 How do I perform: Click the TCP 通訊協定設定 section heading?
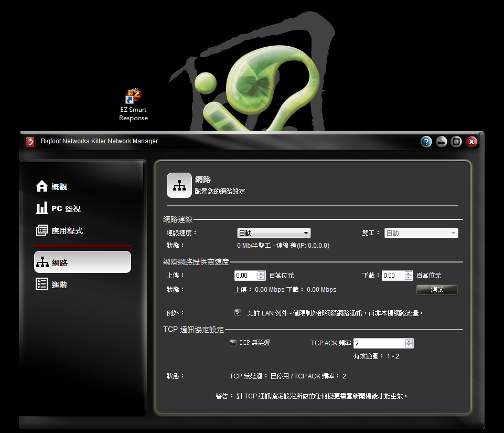point(194,330)
